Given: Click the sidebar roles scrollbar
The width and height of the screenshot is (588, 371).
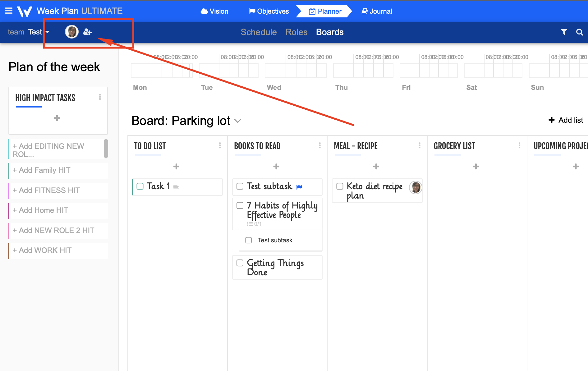Looking at the screenshot, I should [x=106, y=149].
